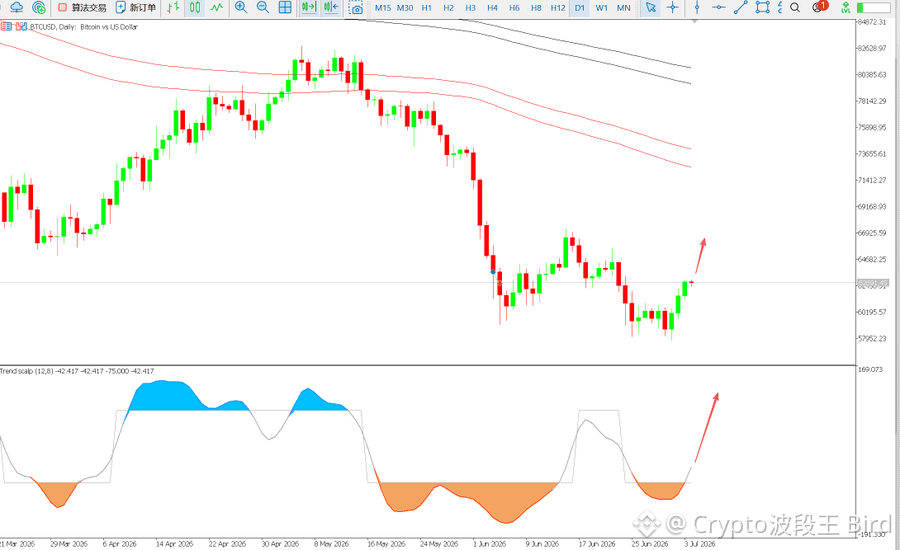Select the H12 timeframe
This screenshot has width=900, height=550.
558,8
